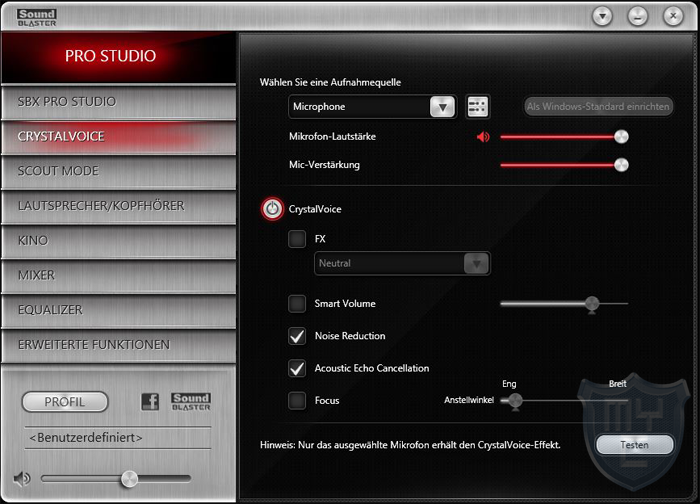Image resolution: width=700 pixels, height=504 pixels.
Task: Mute master volume speaker icon at bottom left
Action: click(x=22, y=479)
